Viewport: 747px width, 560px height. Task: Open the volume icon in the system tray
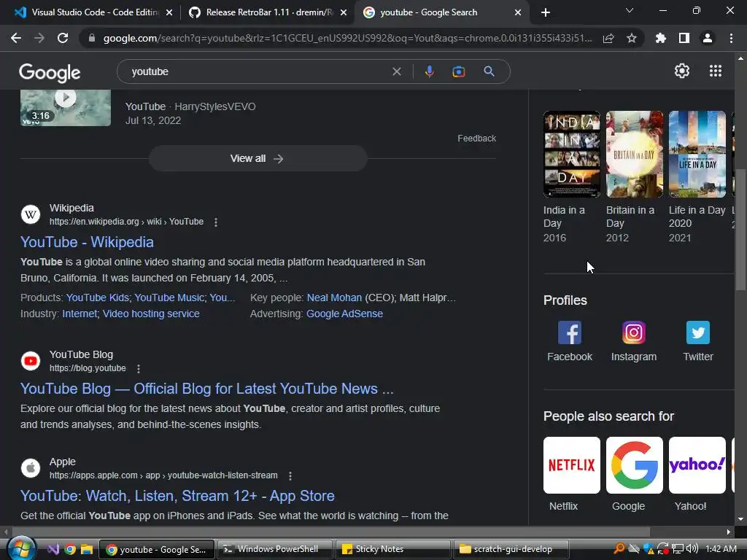coord(692,549)
